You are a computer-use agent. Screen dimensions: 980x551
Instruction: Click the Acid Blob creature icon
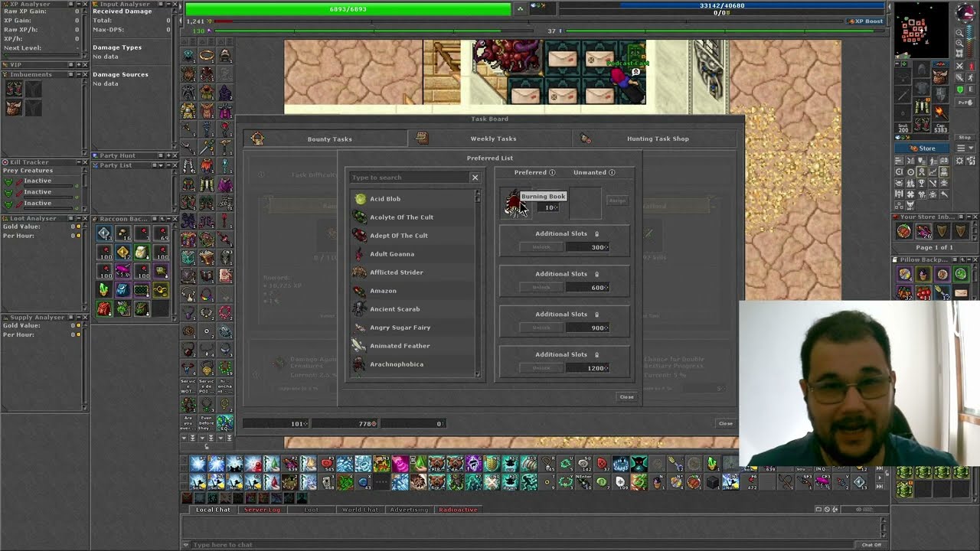pos(360,199)
